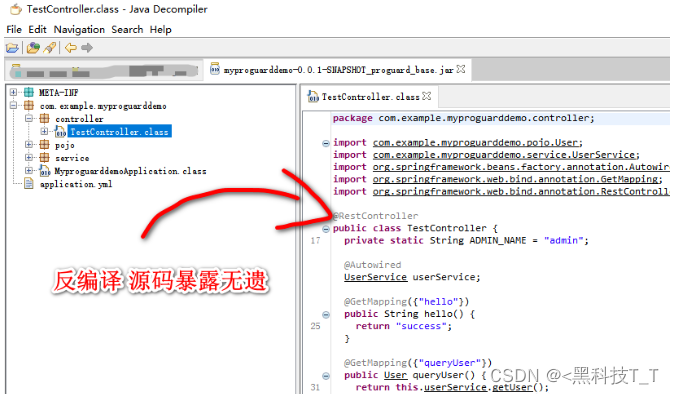This screenshot has width=674, height=394.
Task: Follow the Autowired annotation import link
Action: point(521,167)
